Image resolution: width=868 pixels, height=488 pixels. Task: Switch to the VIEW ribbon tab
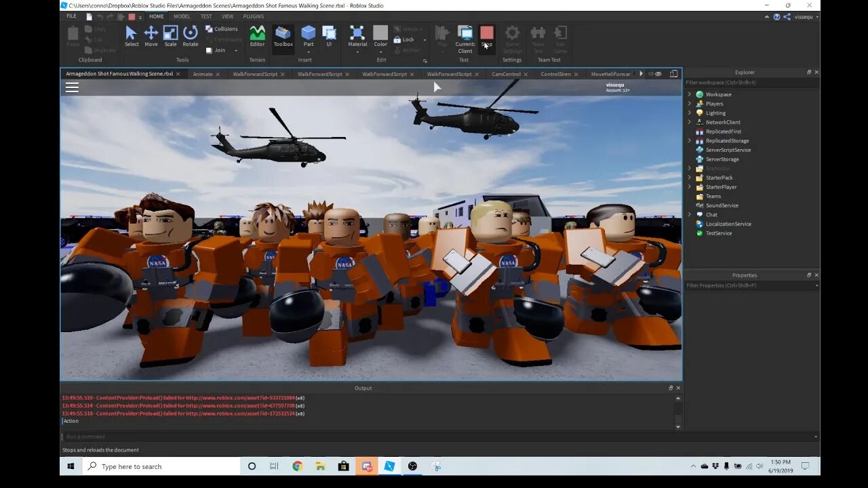click(228, 16)
